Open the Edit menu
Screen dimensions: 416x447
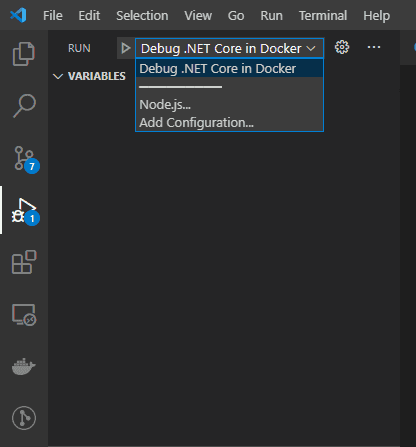coord(89,16)
